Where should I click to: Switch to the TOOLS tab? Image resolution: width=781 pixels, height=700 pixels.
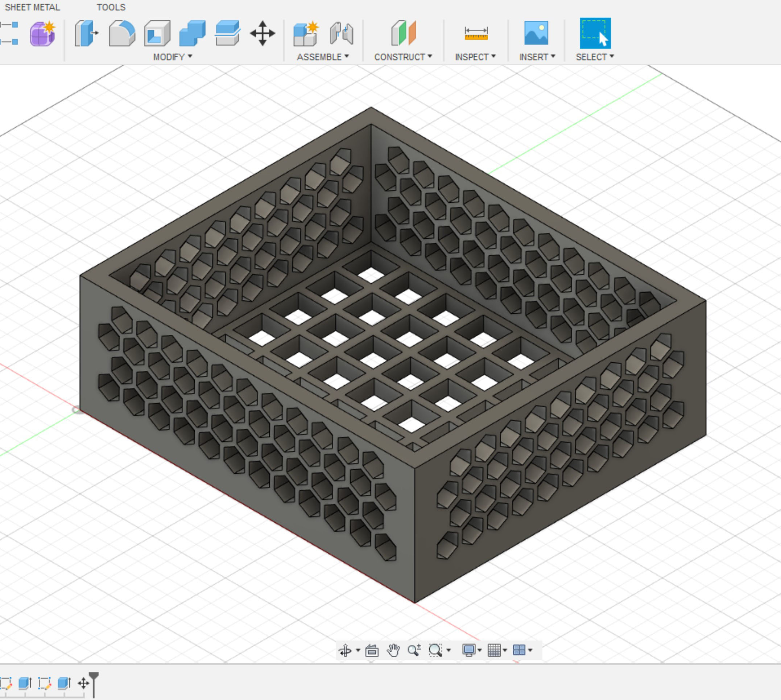[x=111, y=7]
